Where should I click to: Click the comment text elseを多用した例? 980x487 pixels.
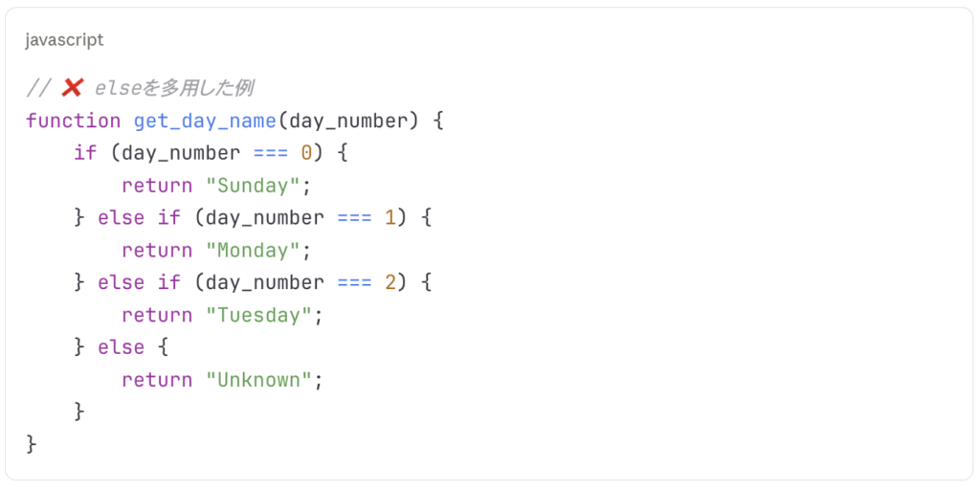click(173, 88)
